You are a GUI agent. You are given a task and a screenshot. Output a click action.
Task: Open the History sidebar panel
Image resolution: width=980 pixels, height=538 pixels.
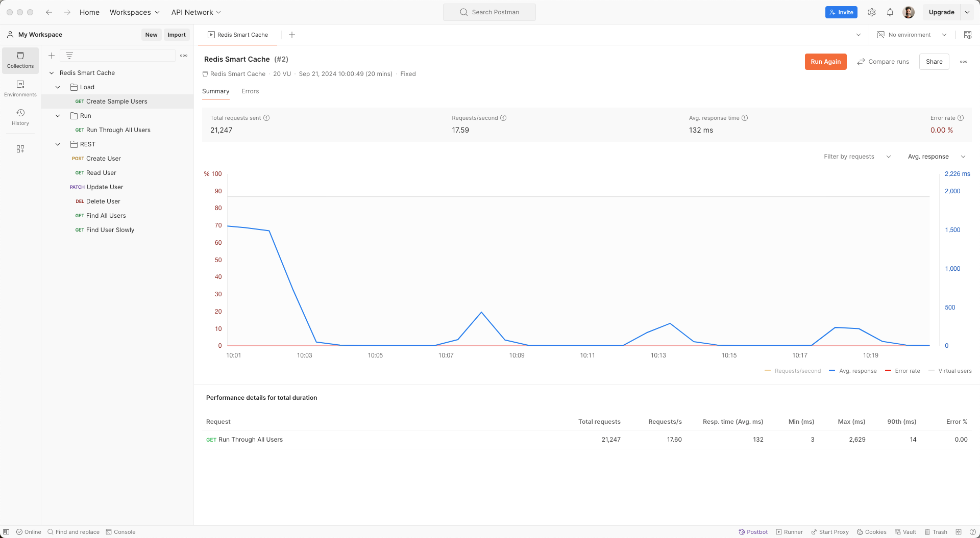coord(20,117)
